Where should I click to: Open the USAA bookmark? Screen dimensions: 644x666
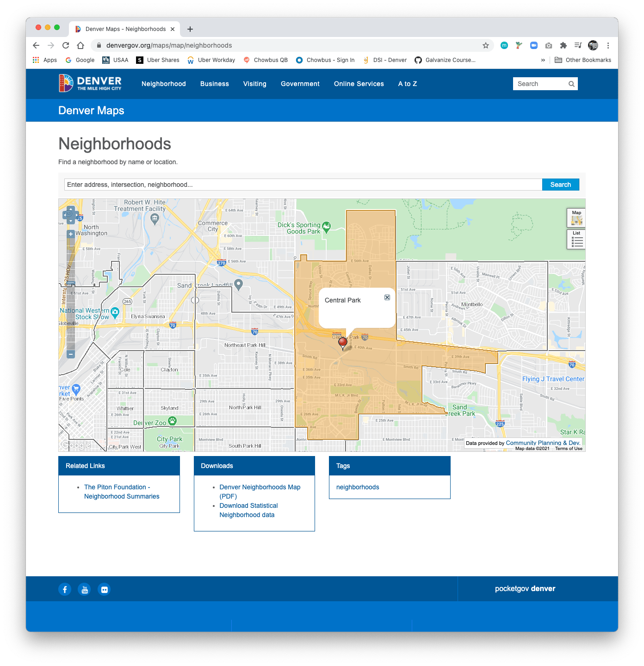(115, 60)
